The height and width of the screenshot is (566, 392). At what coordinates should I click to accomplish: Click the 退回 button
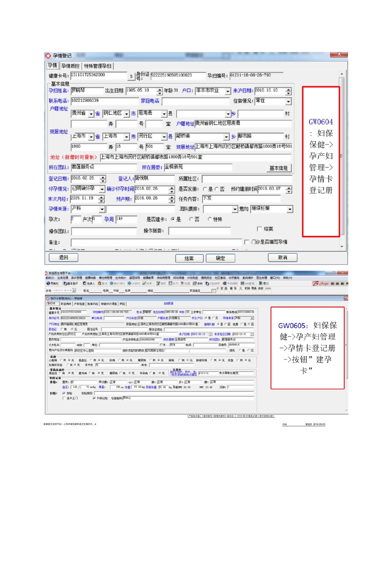point(64,257)
